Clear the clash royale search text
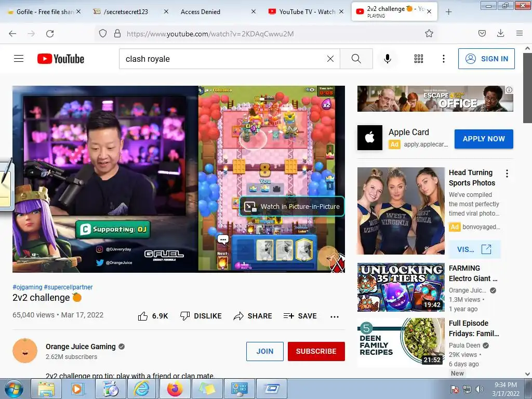The image size is (532, 399). point(330,59)
